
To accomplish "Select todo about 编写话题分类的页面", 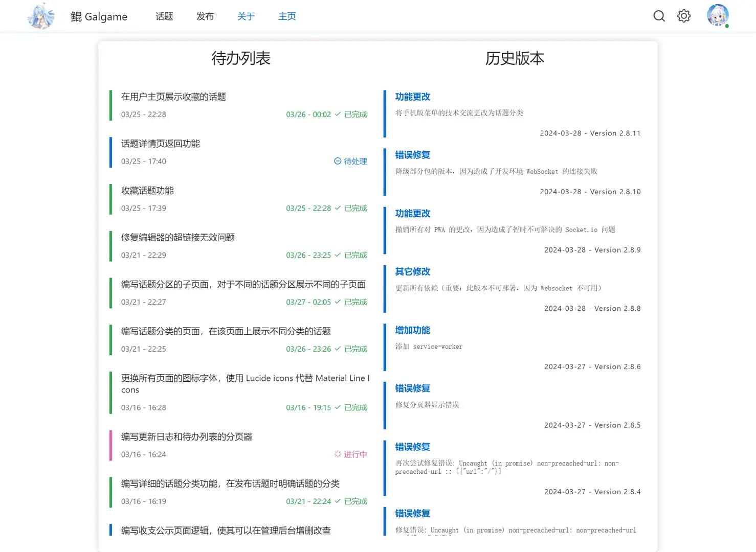I will pos(226,332).
